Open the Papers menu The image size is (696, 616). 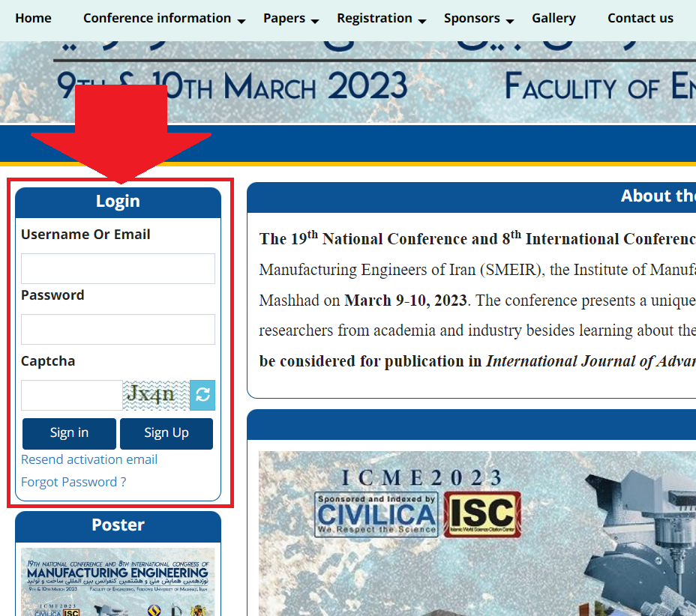coord(284,18)
